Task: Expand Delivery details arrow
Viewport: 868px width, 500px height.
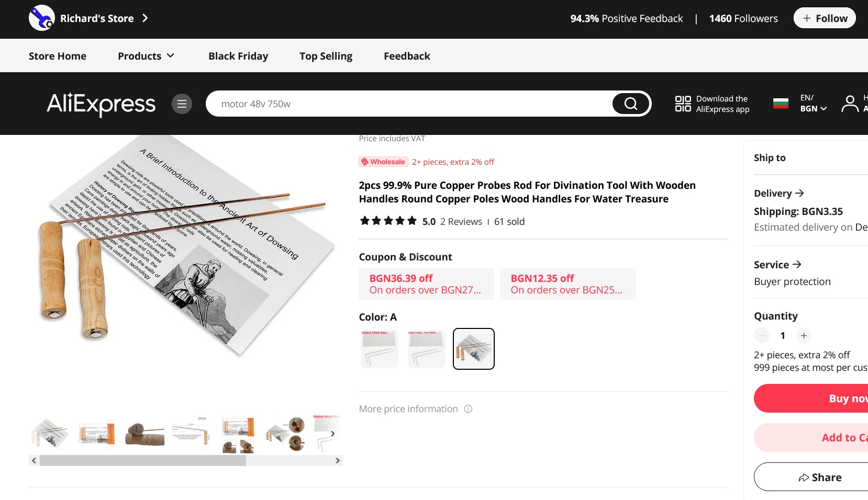Action: tap(799, 193)
